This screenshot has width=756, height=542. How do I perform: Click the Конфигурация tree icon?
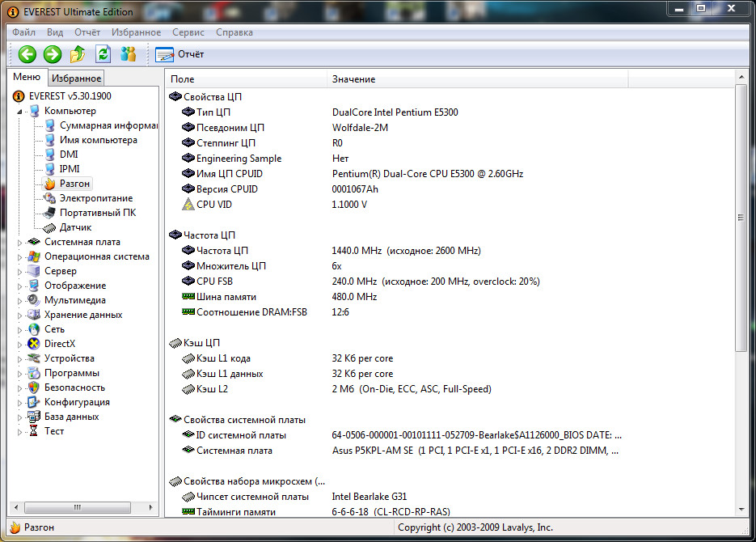point(34,402)
